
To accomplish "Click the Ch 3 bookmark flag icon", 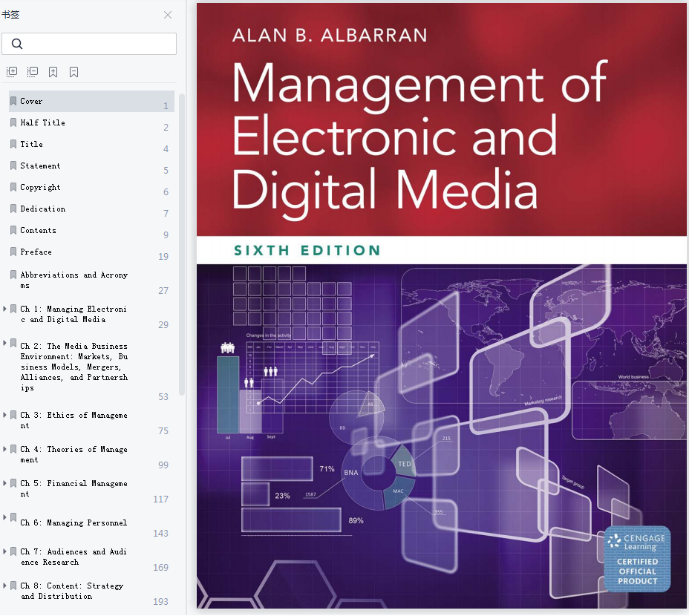I will (13, 415).
